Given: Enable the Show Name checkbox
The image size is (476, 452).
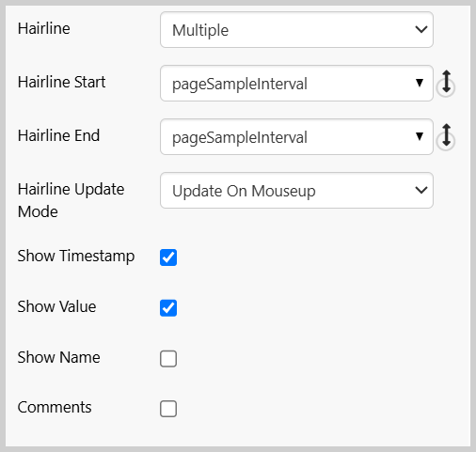Looking at the screenshot, I should tap(168, 359).
